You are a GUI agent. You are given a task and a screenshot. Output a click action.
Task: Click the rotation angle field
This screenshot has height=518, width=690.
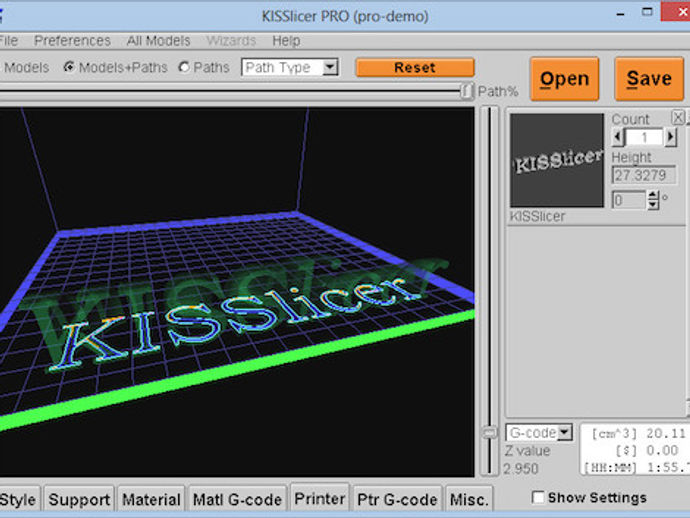[x=629, y=200]
